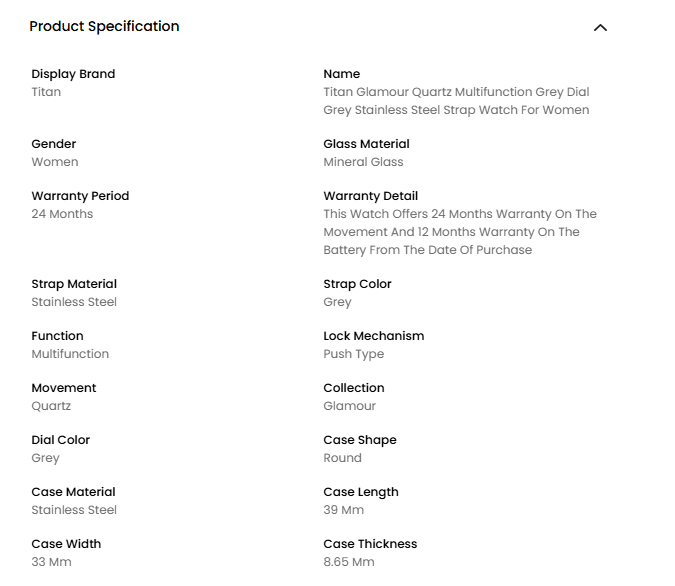
Task: Click the Case Shape label
Action: [x=359, y=440]
